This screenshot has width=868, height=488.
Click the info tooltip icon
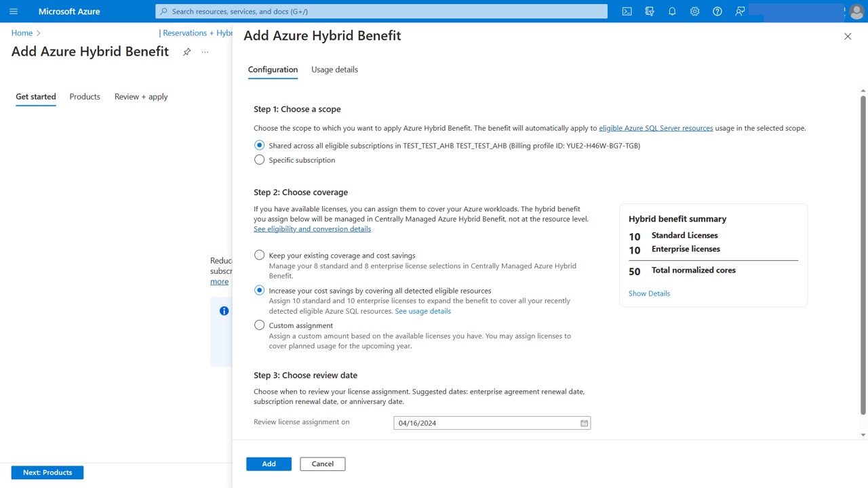click(224, 310)
